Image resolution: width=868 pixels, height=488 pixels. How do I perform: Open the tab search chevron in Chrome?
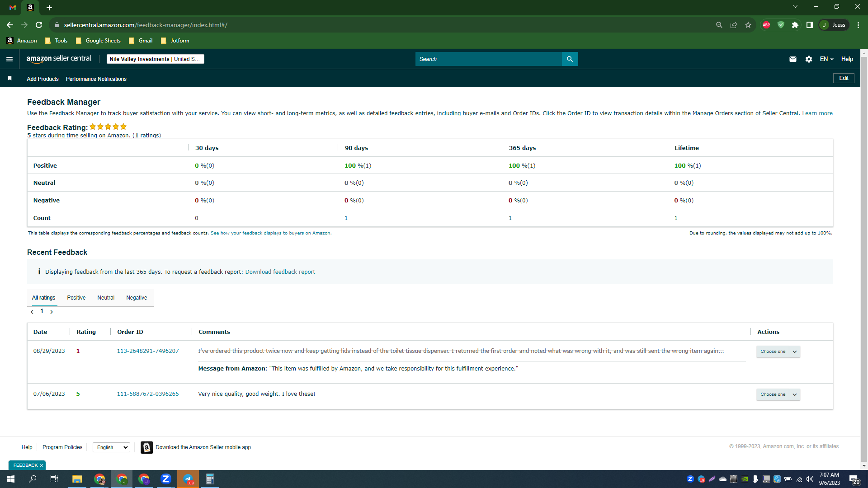tap(795, 7)
